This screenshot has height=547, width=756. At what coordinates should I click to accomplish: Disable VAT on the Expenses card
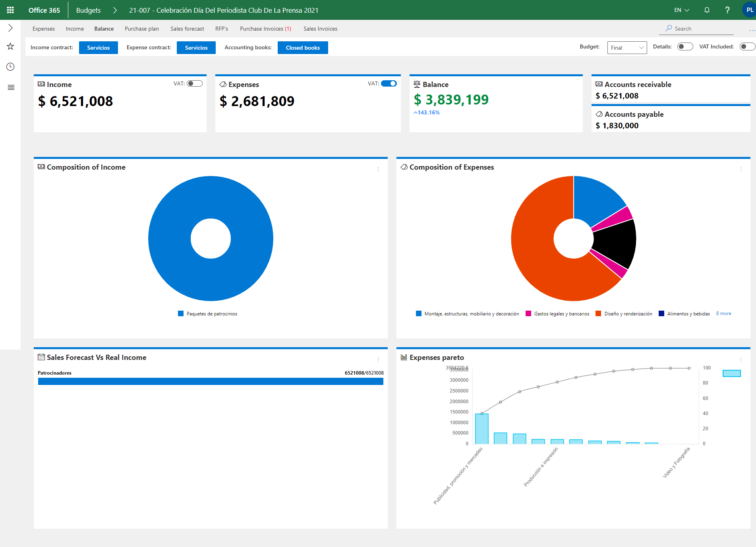coord(389,83)
